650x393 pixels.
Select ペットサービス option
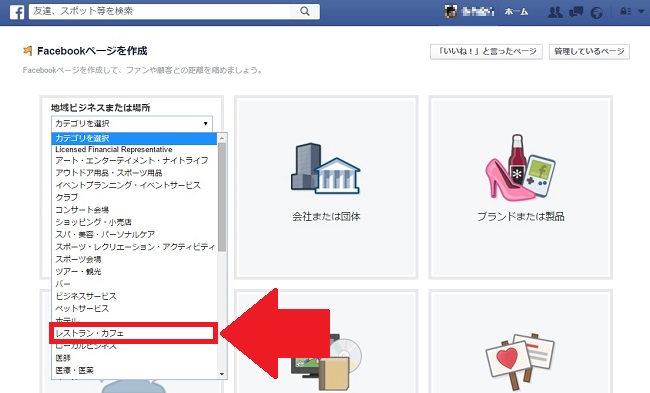pyautogui.click(x=134, y=309)
